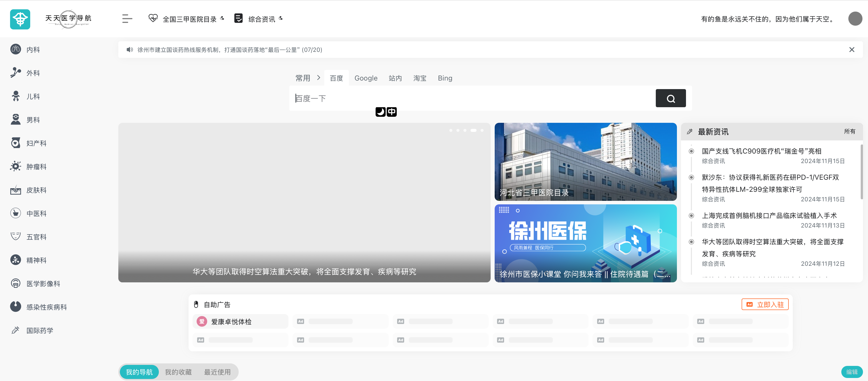Toggle dark mode with the moon icon
The image size is (868, 381).
[380, 112]
